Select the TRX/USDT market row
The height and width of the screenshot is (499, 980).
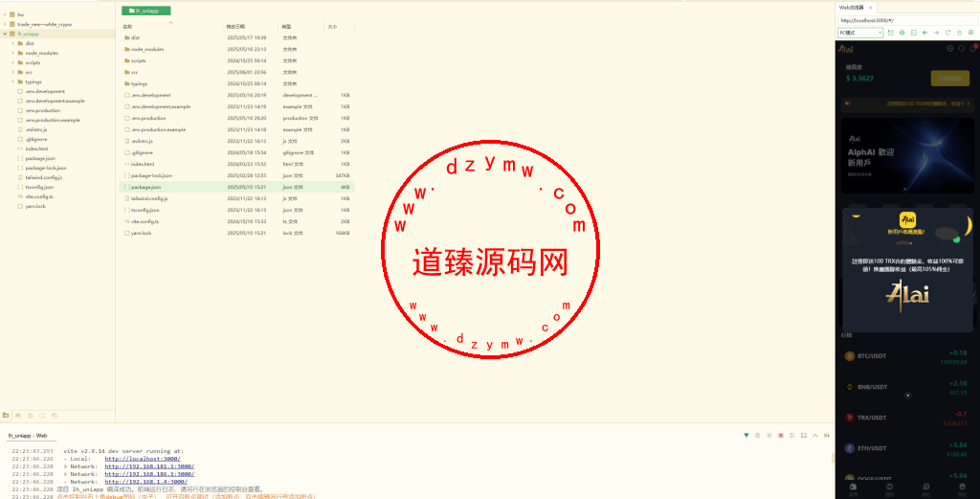pyautogui.click(x=907, y=418)
